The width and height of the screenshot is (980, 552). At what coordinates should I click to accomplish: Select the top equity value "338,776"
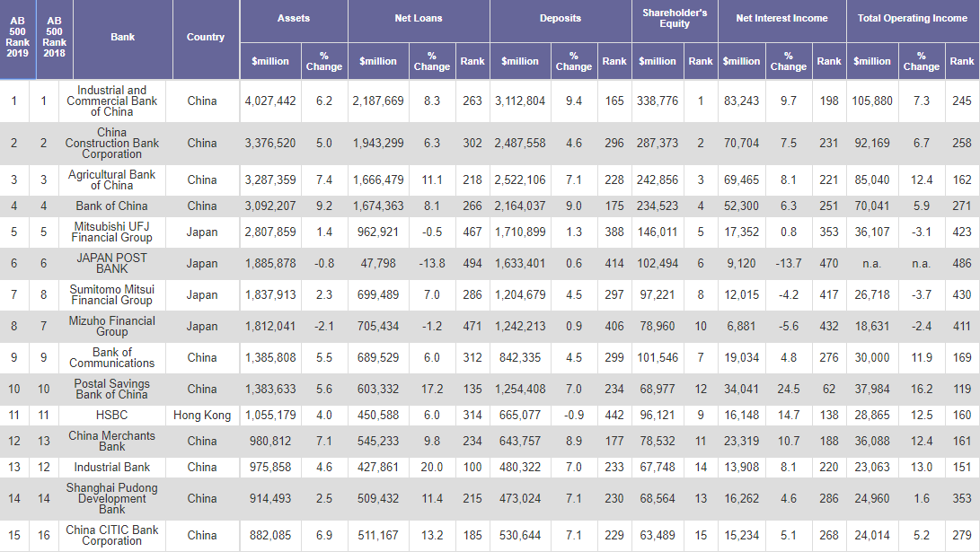[x=658, y=101]
